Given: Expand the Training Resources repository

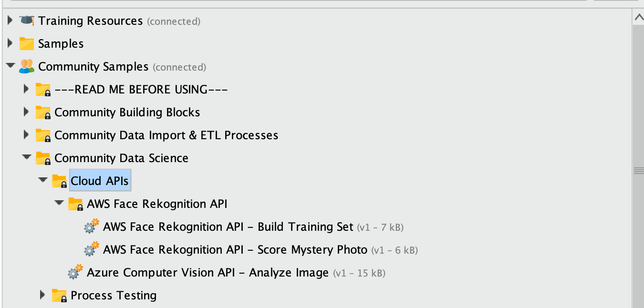Looking at the screenshot, I should (10, 21).
